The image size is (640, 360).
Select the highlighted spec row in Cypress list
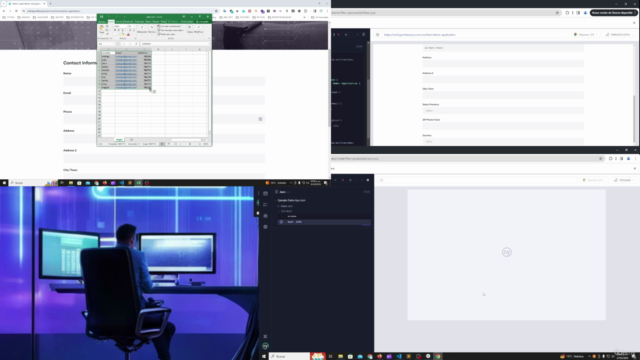tap(324, 222)
